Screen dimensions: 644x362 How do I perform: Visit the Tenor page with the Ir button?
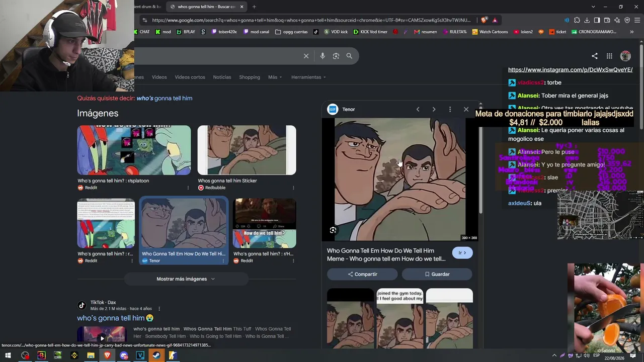(462, 253)
